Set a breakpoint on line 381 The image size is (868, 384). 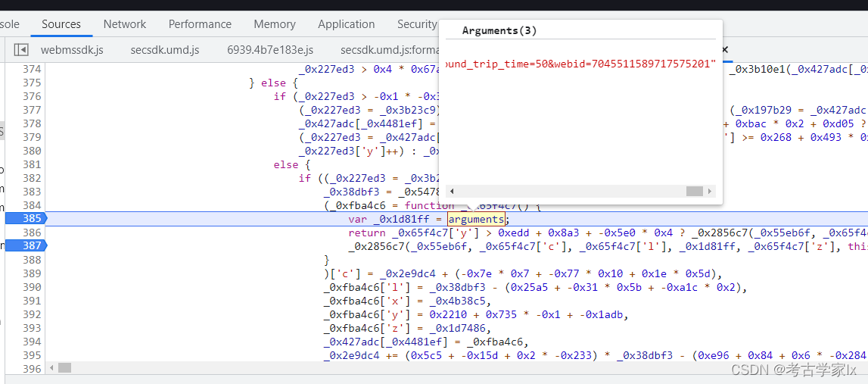pyautogui.click(x=32, y=164)
